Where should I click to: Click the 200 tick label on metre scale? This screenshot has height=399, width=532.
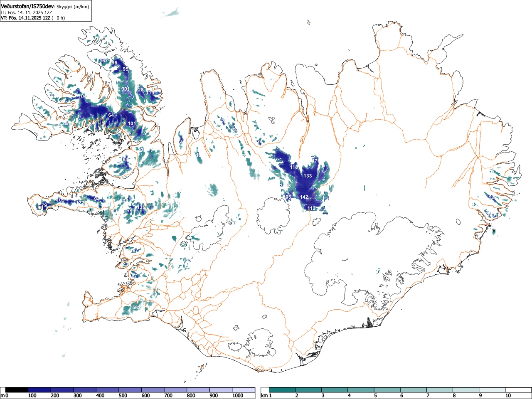[x=54, y=396]
